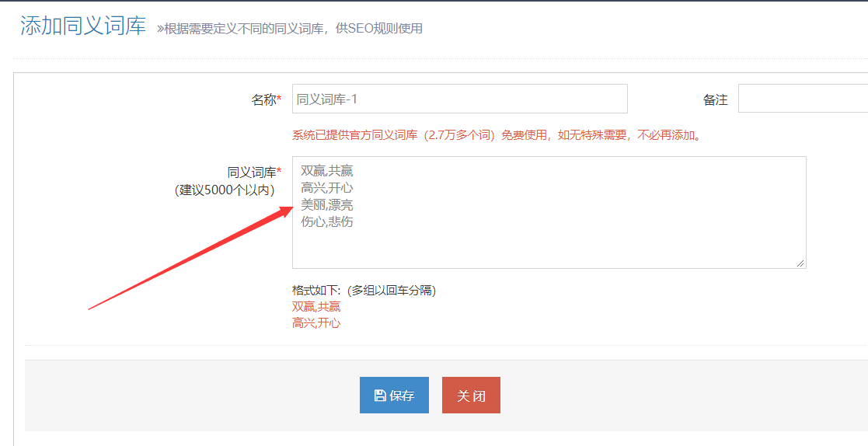This screenshot has height=446, width=868.
Task: Click textarea line 高兴,开心
Action: tap(327, 188)
